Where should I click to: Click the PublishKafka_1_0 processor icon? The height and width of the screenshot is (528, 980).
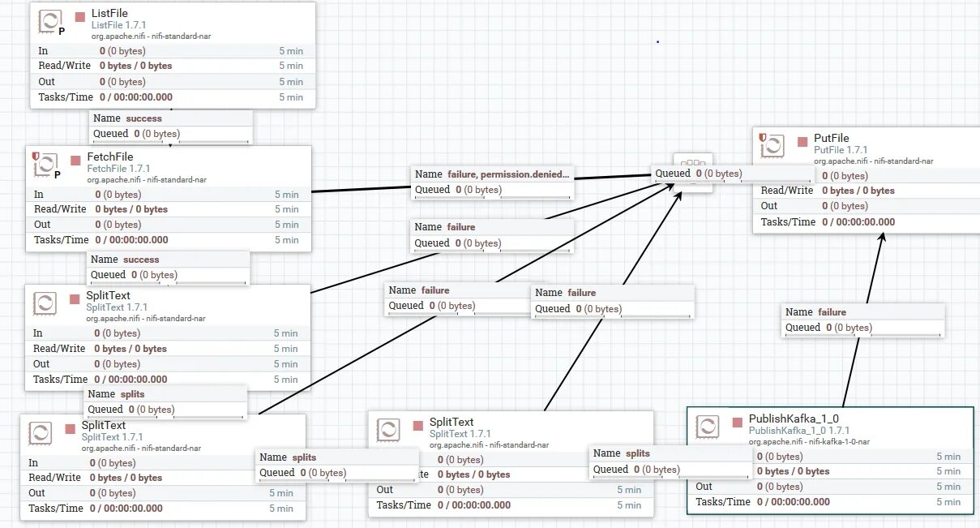click(708, 427)
